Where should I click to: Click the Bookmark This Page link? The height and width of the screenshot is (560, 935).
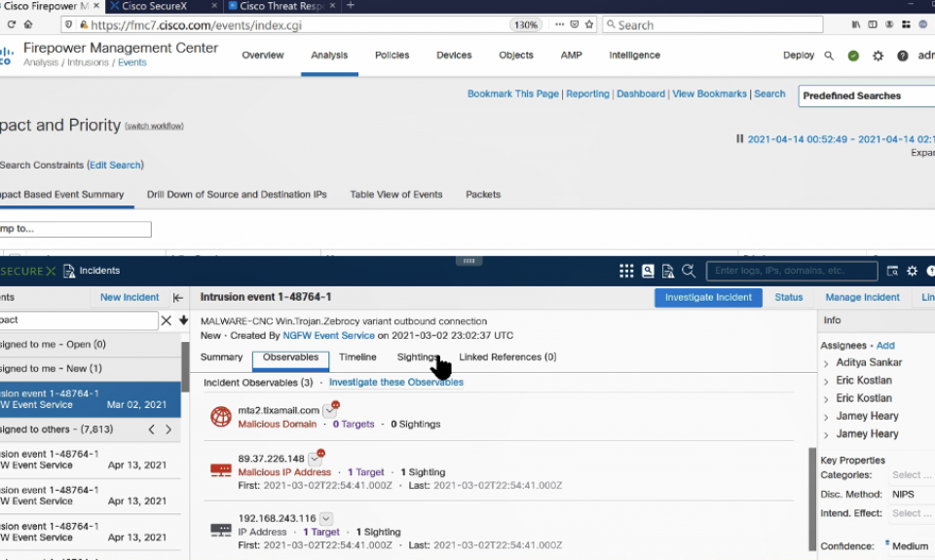(x=513, y=94)
